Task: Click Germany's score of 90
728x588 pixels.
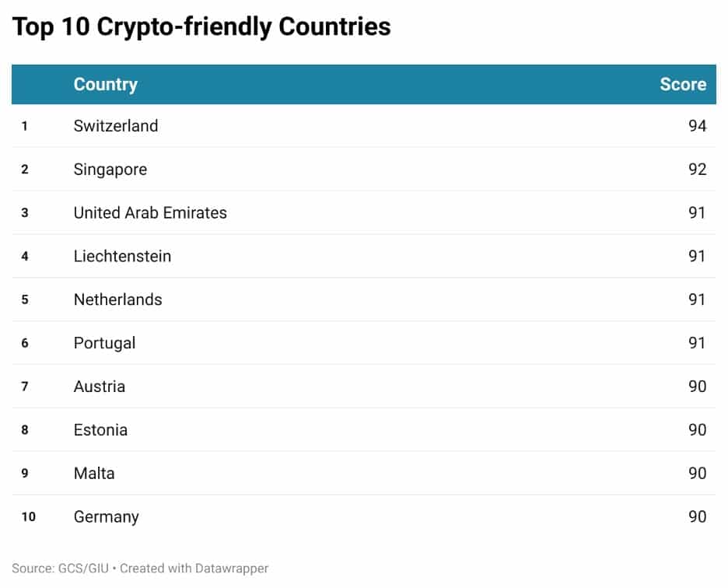Action: pyautogui.click(x=697, y=517)
